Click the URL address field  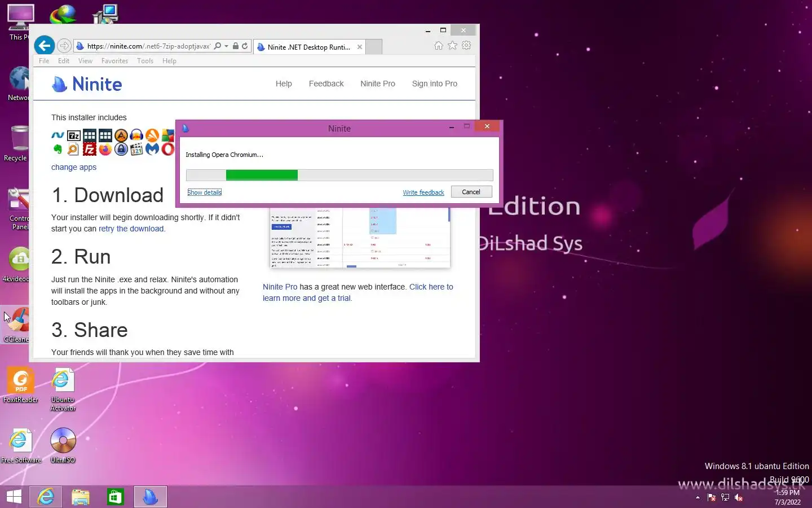[148, 46]
